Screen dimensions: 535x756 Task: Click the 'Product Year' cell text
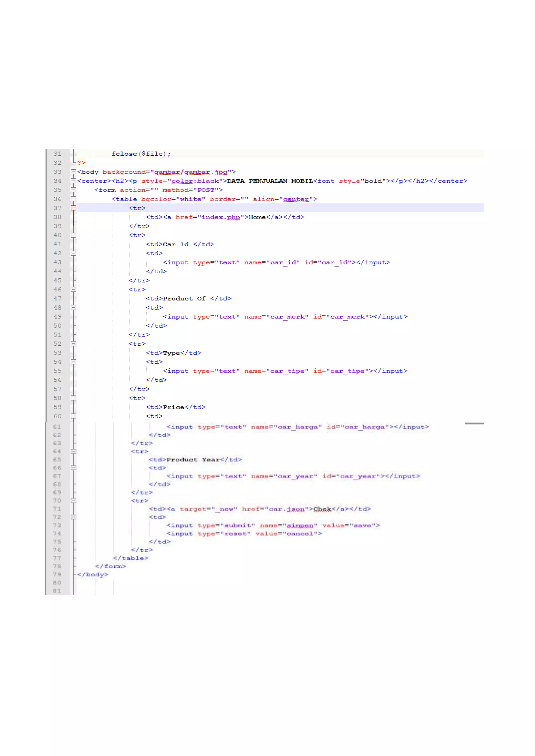point(193,460)
